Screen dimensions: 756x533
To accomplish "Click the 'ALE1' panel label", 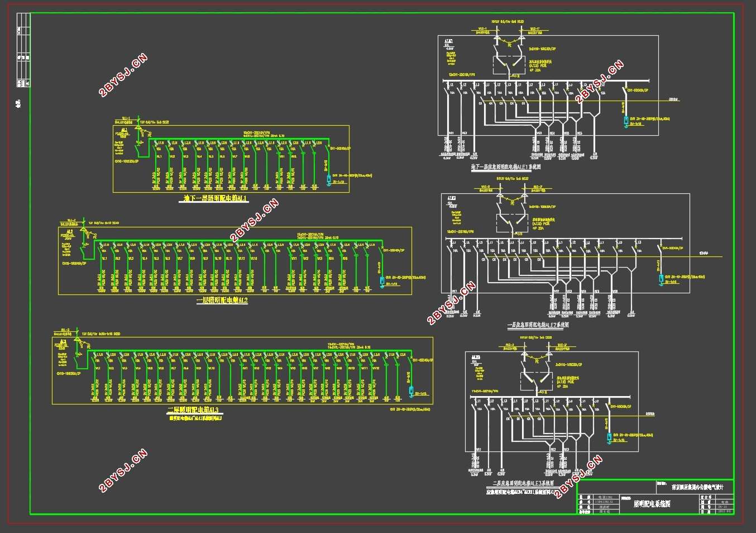I will click(449, 41).
